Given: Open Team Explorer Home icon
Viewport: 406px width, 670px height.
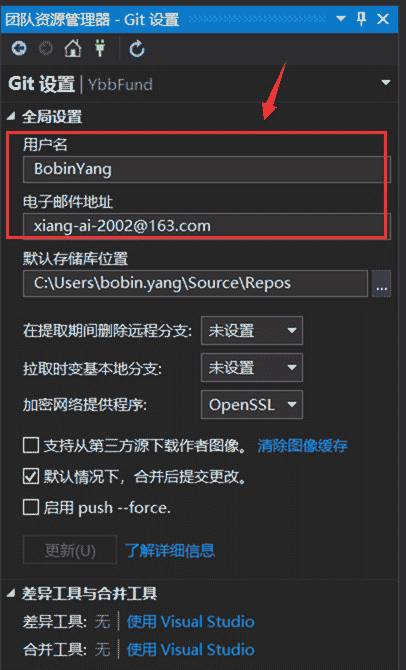Looking at the screenshot, I should coord(73,48).
